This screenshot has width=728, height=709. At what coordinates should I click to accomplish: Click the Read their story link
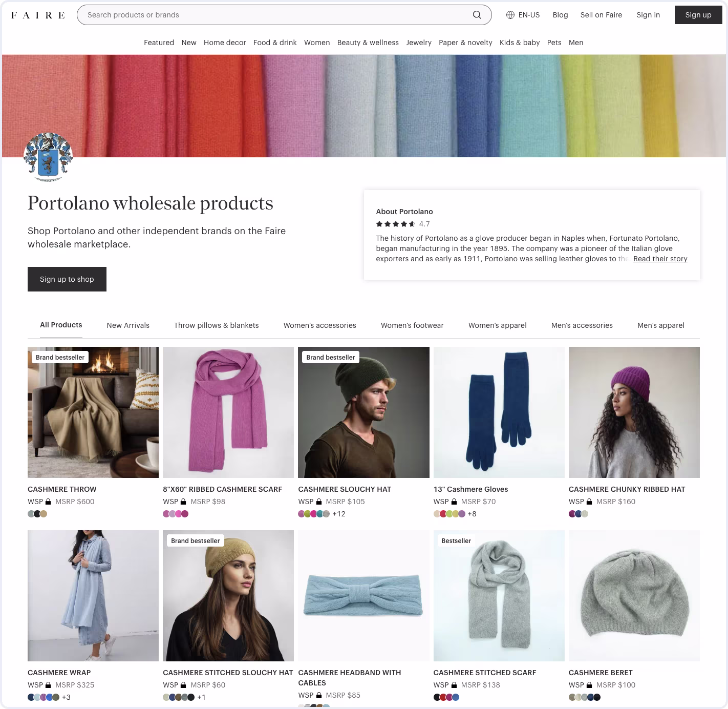click(x=660, y=259)
